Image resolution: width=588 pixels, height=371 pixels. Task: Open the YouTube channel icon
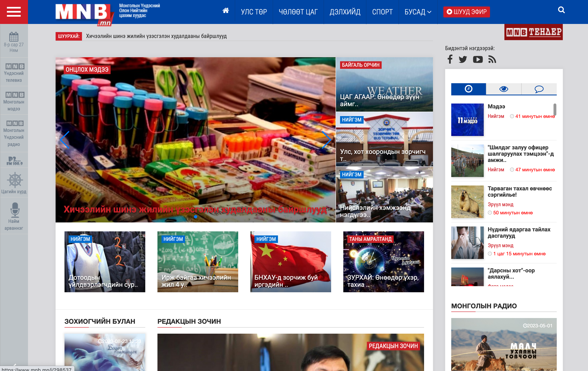pos(478,59)
